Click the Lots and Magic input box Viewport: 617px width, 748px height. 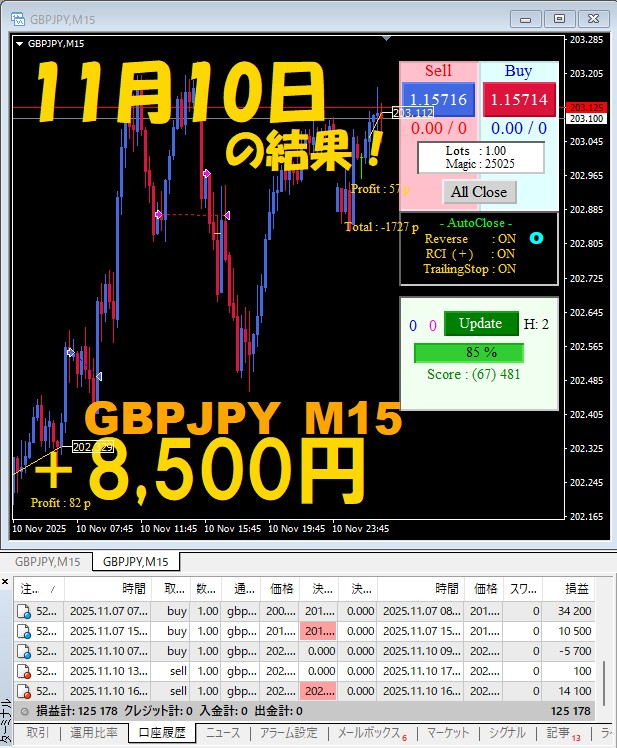481,157
